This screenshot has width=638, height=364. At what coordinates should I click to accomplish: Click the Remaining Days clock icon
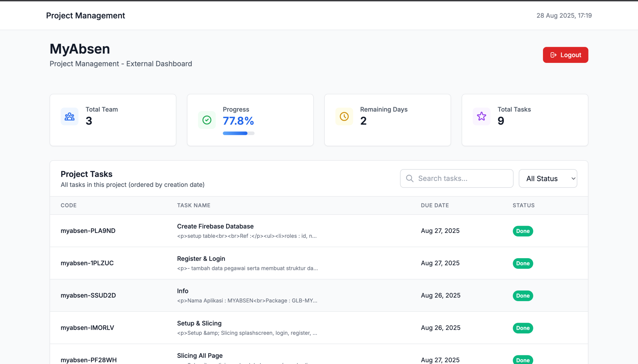pyautogui.click(x=344, y=116)
